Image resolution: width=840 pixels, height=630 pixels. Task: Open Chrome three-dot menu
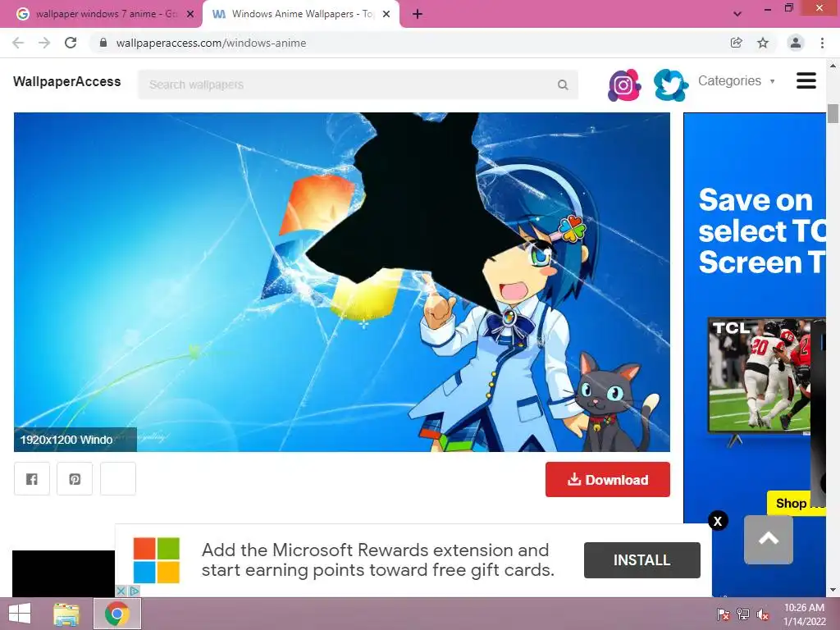coord(822,43)
